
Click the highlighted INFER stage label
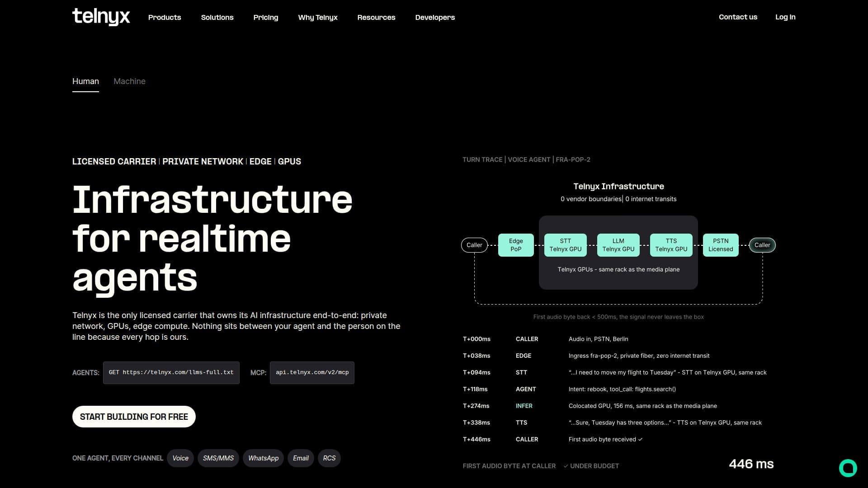[x=524, y=406]
